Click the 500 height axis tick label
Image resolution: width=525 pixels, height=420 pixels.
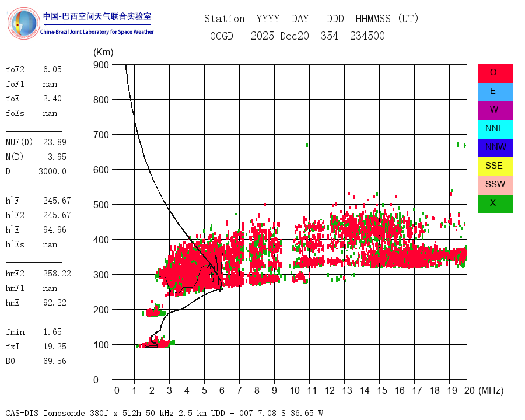coord(101,205)
